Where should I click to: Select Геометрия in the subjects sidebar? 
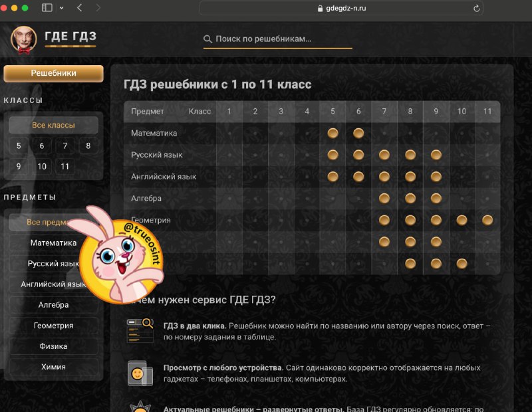[54, 326]
